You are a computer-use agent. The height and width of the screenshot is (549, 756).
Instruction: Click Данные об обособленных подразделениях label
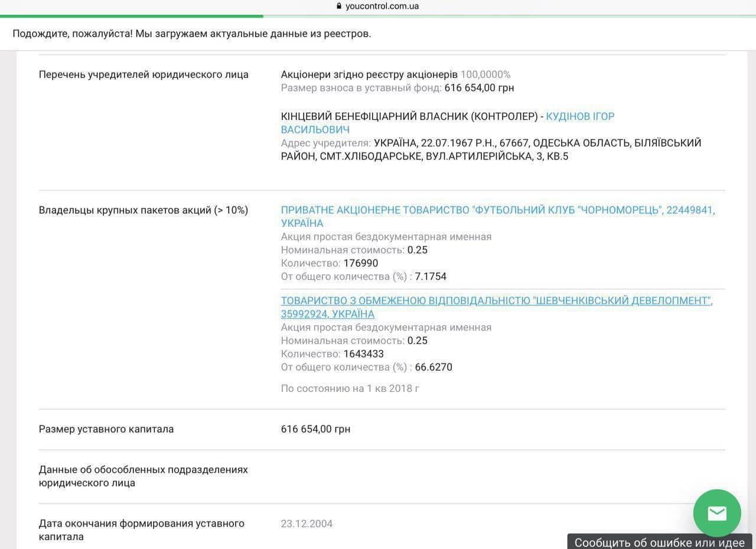pyautogui.click(x=144, y=476)
